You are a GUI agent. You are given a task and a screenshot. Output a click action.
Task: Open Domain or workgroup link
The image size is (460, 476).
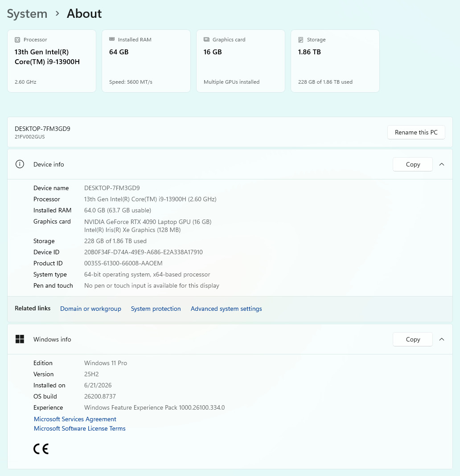[x=90, y=309]
